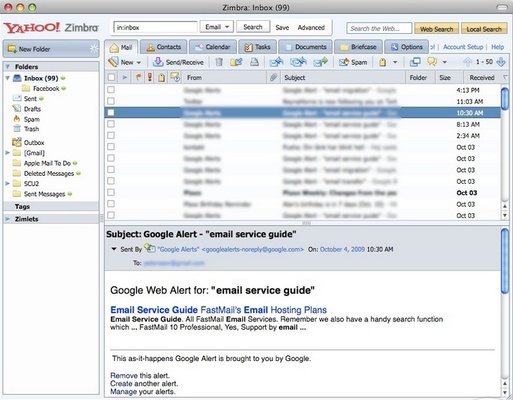
Task: Open the New dropdown arrow
Action: point(139,62)
